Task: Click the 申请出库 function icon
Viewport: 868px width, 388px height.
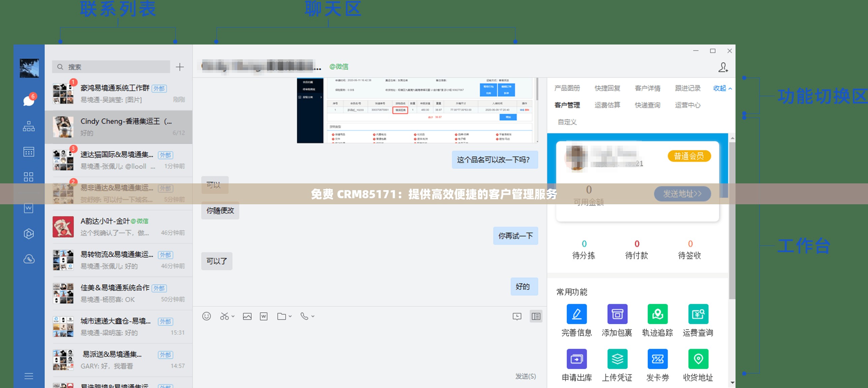Action: tap(577, 359)
